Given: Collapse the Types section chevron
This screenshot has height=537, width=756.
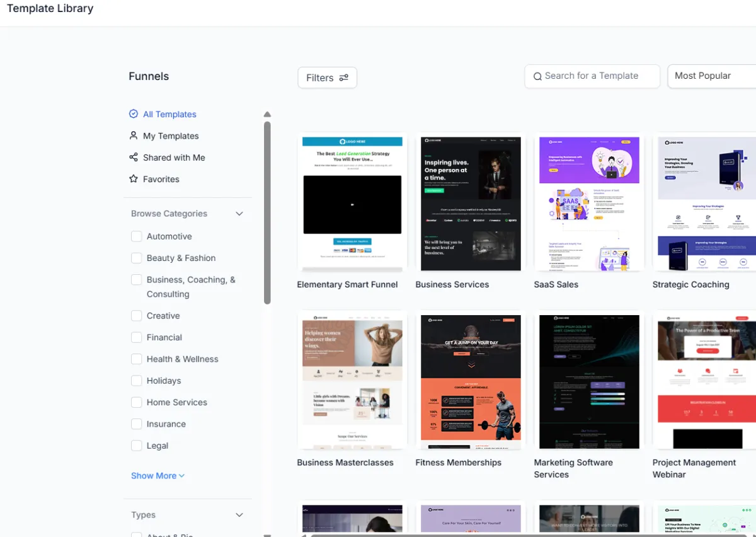Looking at the screenshot, I should click(239, 515).
